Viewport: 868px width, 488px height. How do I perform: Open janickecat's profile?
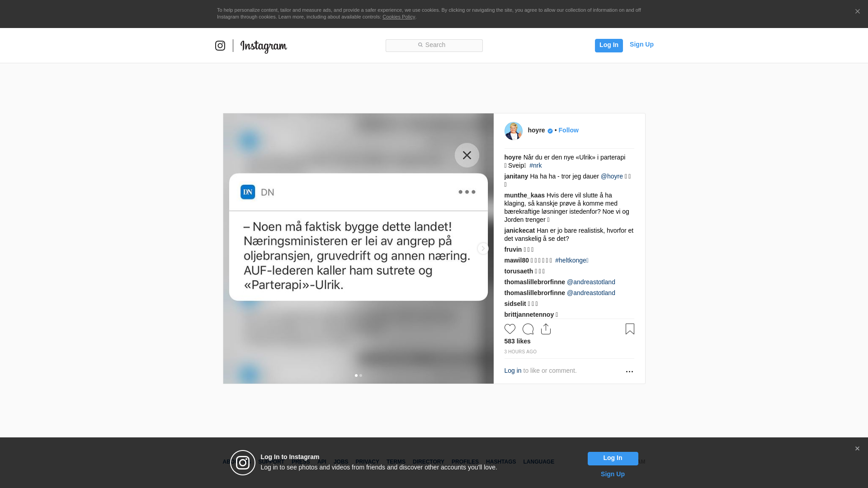pyautogui.click(x=519, y=230)
